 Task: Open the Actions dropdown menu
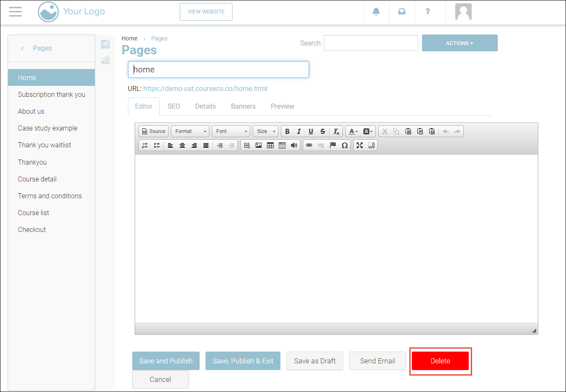(x=459, y=43)
